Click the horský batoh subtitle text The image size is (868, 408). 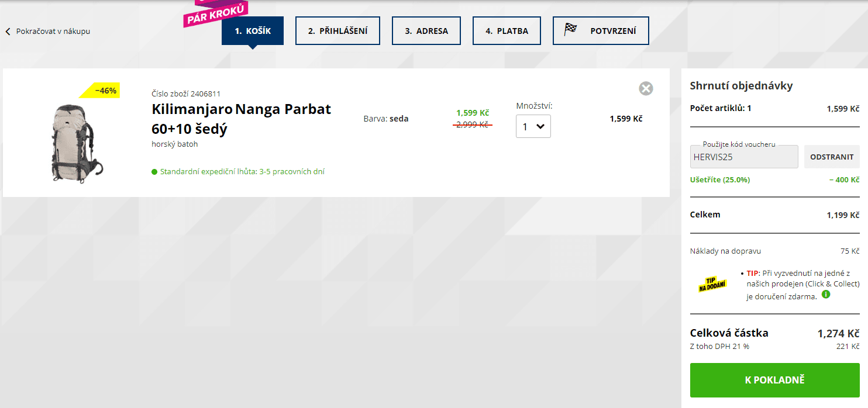175,144
